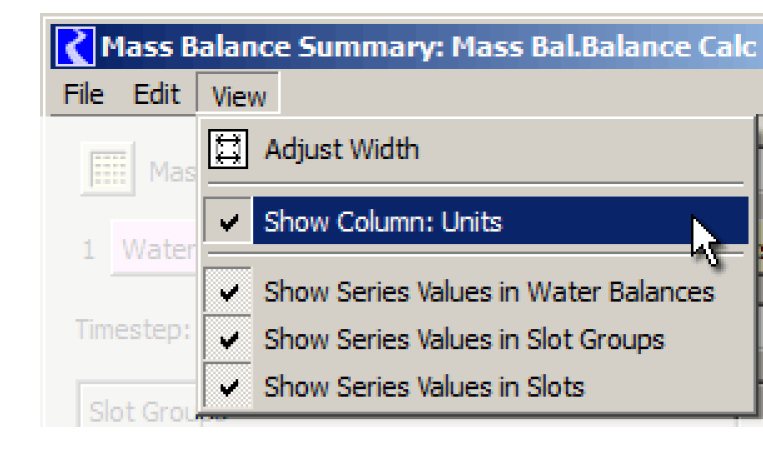Click the RiverWare icon in title bar
The width and height of the screenshot is (763, 467).
pos(78,47)
